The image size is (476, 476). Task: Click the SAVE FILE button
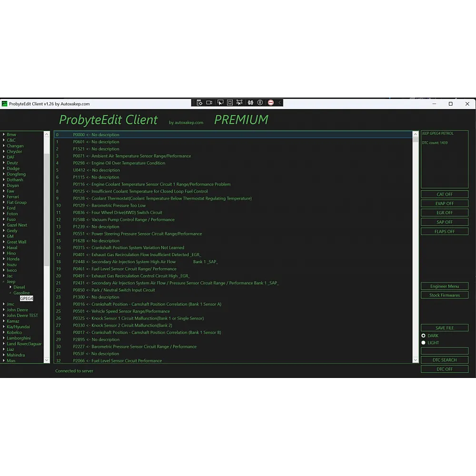pos(445,328)
